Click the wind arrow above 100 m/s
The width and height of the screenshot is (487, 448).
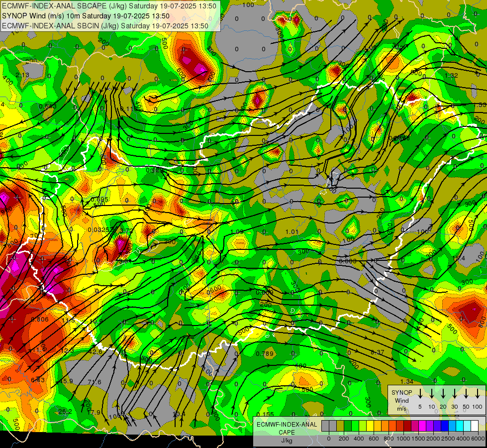point(478,394)
